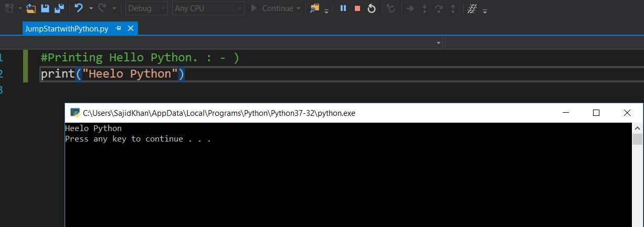
Task: Click the console scrollbar up arrow
Action: pos(637,128)
